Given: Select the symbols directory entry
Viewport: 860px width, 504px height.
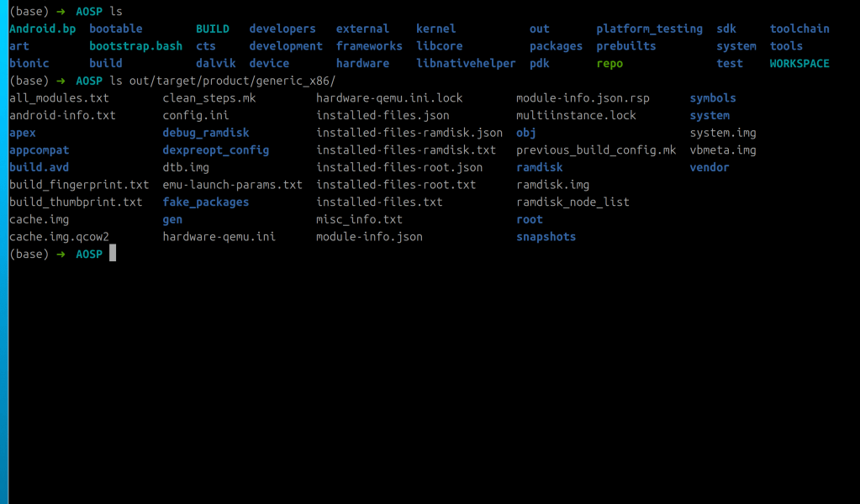Looking at the screenshot, I should click(712, 98).
